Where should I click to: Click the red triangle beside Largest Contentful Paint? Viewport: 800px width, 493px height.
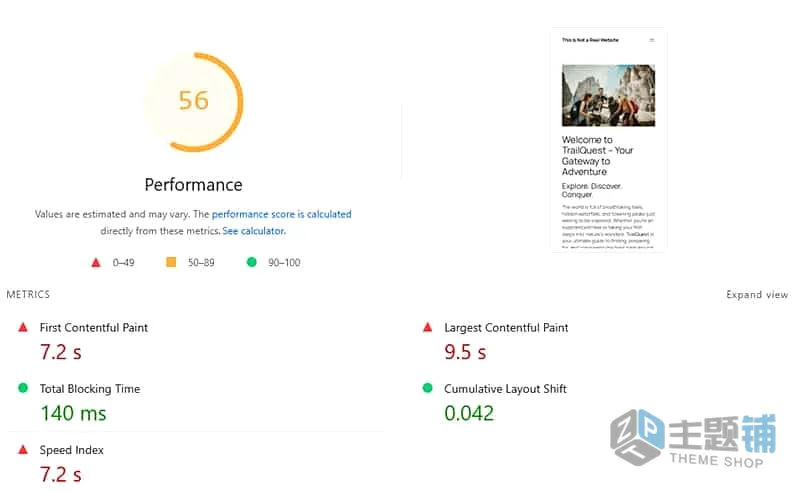point(428,328)
